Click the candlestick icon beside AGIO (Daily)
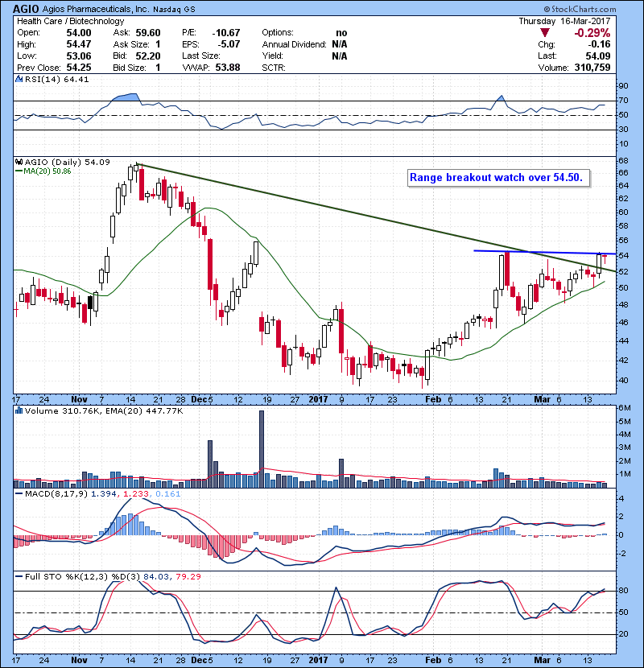The width and height of the screenshot is (644, 668). 19,162
